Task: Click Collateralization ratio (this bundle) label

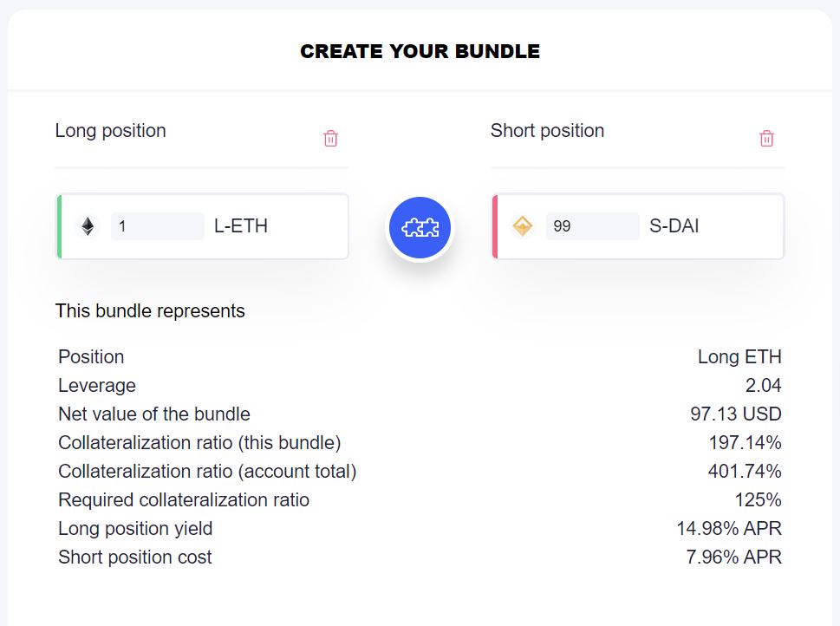Action: [199, 443]
